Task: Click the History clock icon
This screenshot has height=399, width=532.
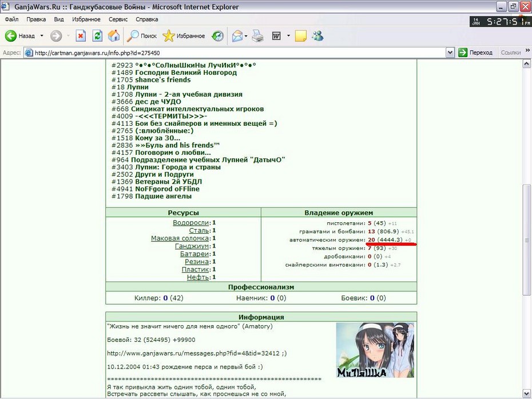Action: (x=217, y=35)
